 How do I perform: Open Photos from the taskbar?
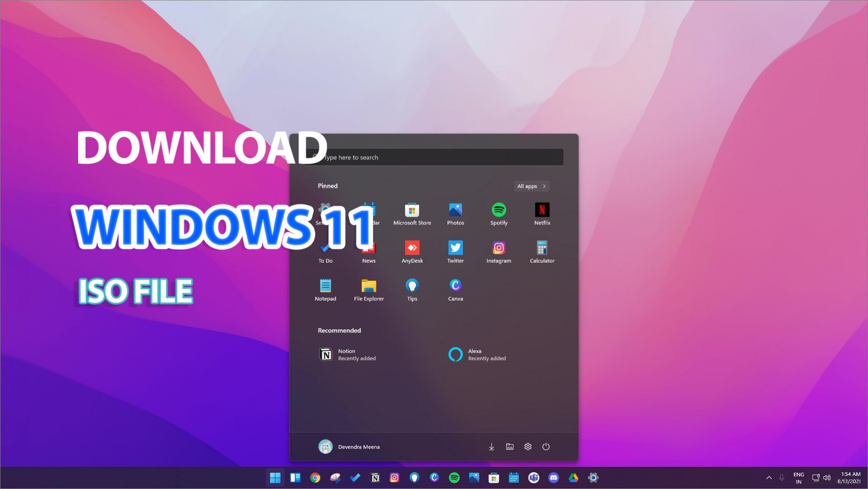pyautogui.click(x=474, y=478)
